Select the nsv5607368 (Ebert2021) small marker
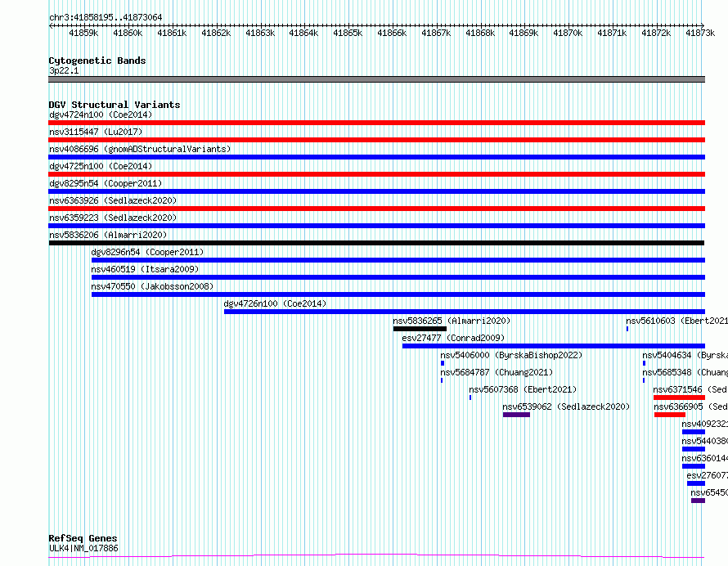Viewport: 728px width, 566px height. point(470,398)
